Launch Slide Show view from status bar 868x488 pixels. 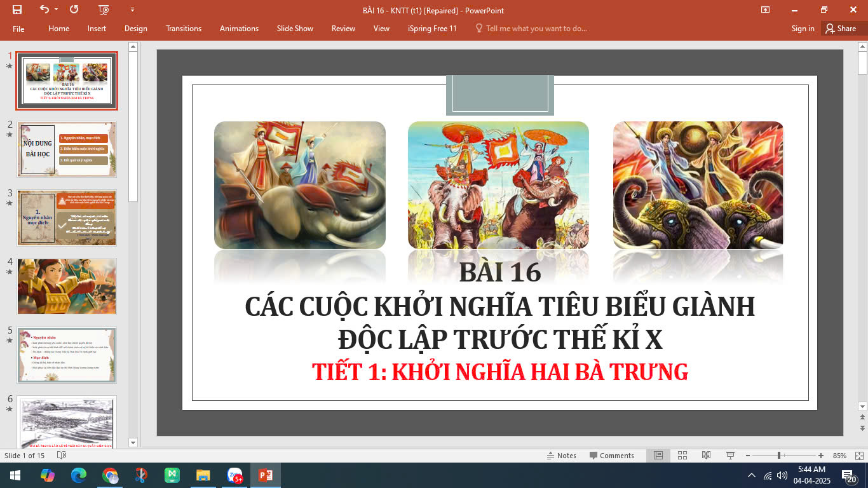730,456
